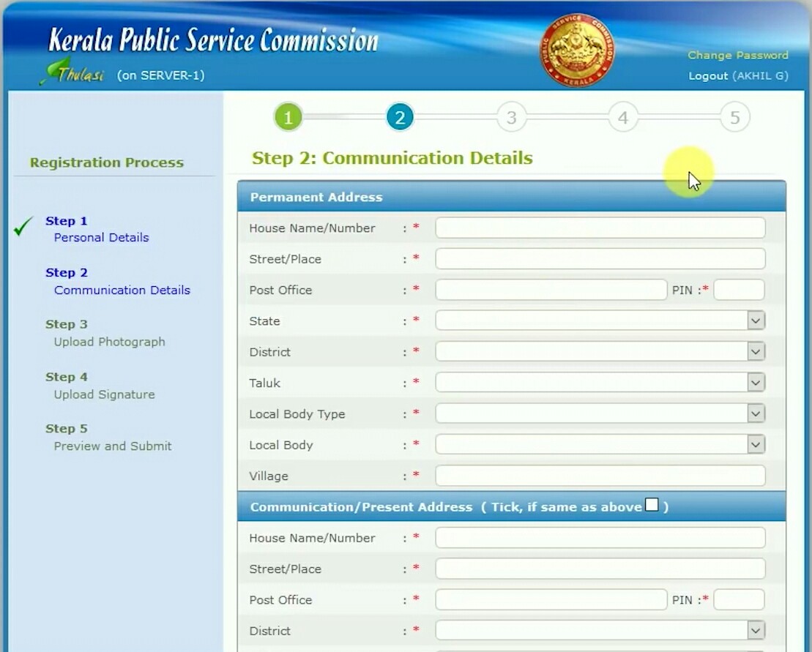Viewport: 812px width, 652px height.
Task: Click Logout for user AKHIL G
Action: click(x=708, y=75)
